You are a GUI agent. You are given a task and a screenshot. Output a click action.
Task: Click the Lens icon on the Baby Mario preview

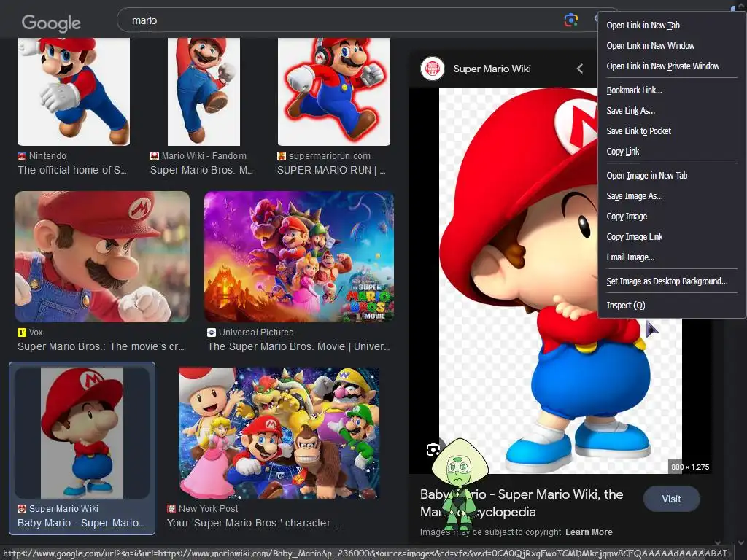pos(433,449)
